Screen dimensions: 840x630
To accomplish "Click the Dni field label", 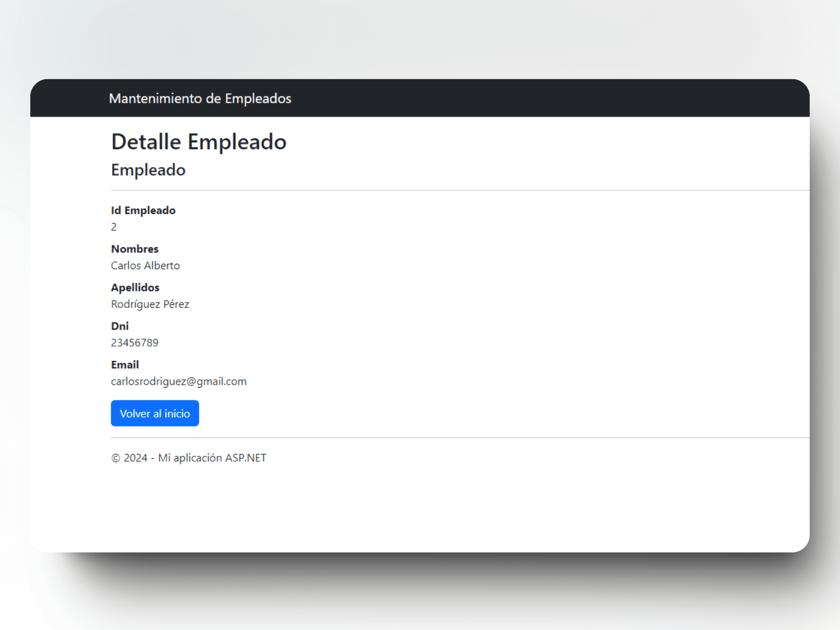I will pyautogui.click(x=120, y=326).
